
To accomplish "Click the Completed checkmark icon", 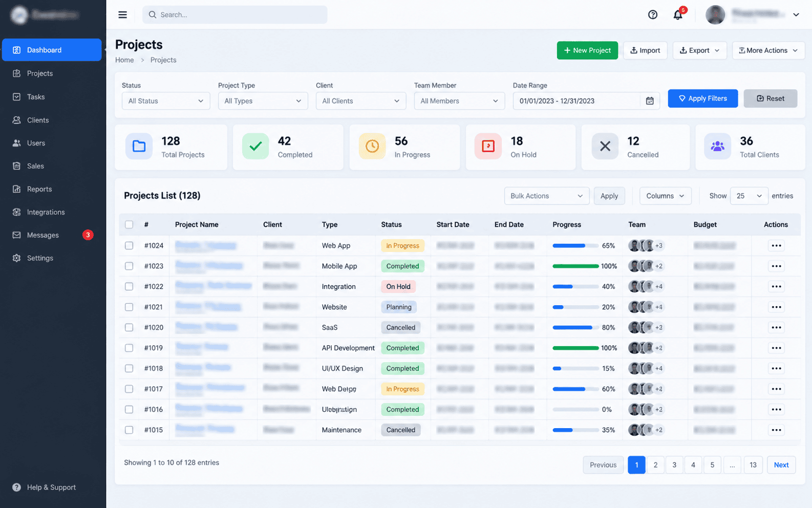I will (255, 146).
